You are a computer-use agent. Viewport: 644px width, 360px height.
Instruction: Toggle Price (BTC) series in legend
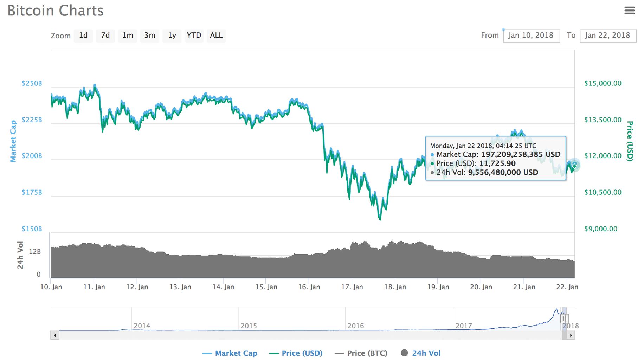(361, 353)
